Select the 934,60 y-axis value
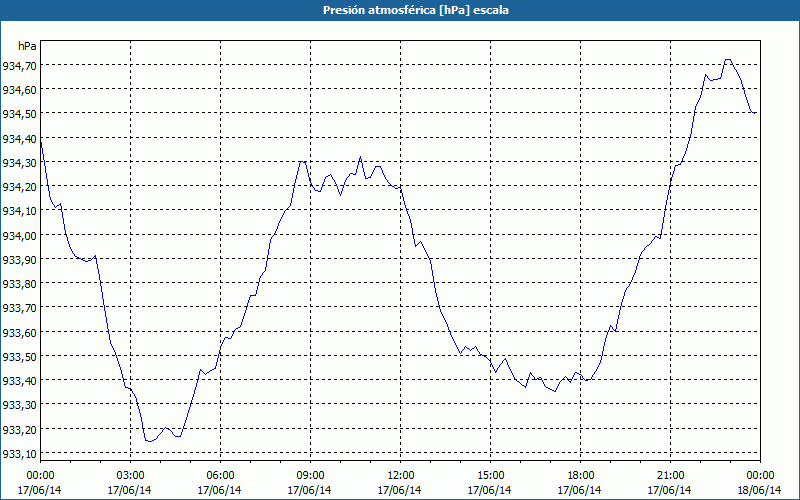 click(x=20, y=90)
